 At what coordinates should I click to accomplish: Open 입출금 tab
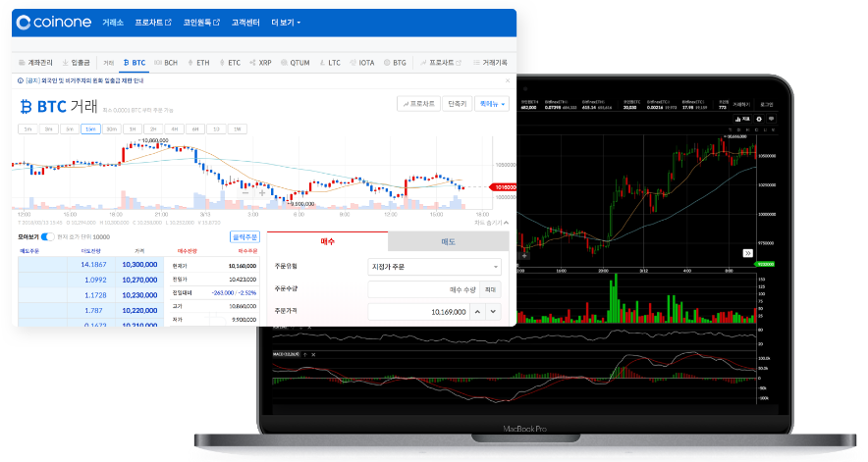pos(76,63)
